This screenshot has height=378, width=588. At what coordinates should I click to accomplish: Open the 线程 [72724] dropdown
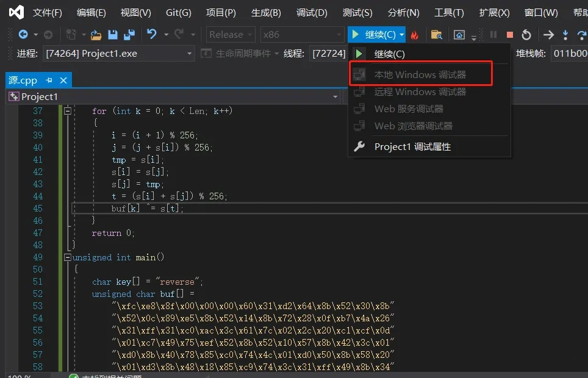[329, 54]
